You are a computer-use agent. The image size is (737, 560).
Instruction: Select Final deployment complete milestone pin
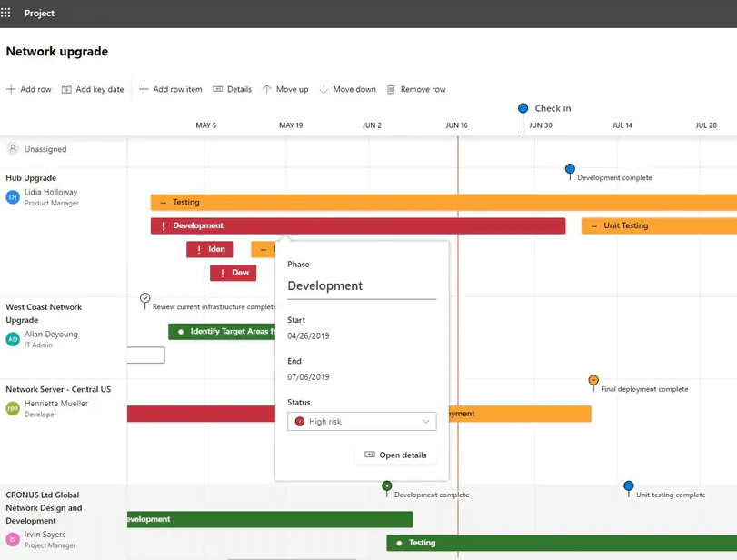[593, 380]
